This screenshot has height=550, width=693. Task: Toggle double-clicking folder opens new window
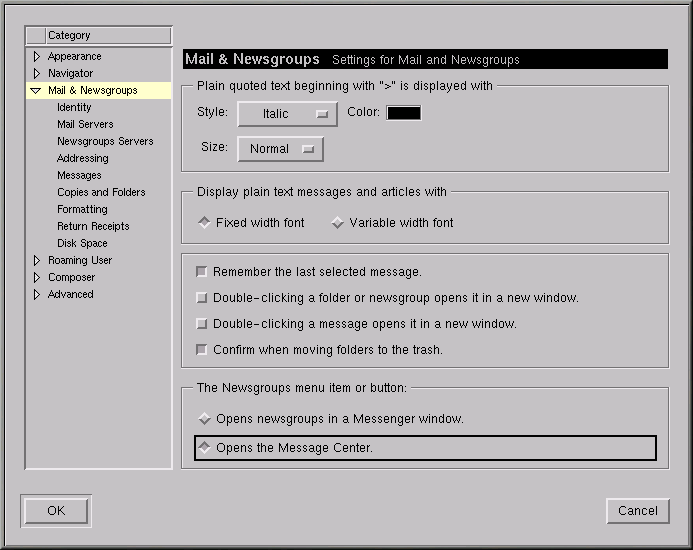202,298
